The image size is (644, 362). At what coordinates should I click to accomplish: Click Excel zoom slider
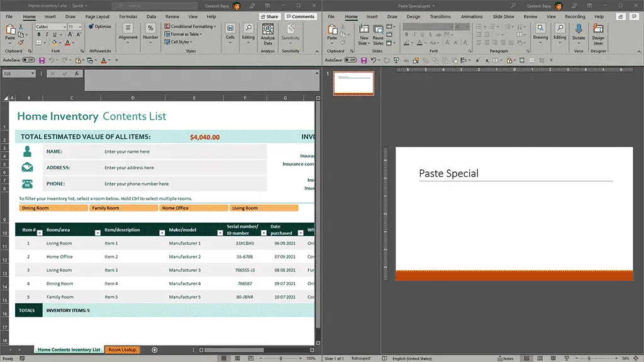tap(280, 358)
